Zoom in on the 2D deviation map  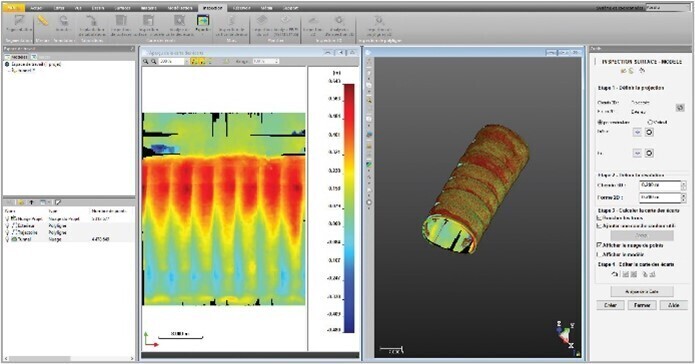(145, 62)
